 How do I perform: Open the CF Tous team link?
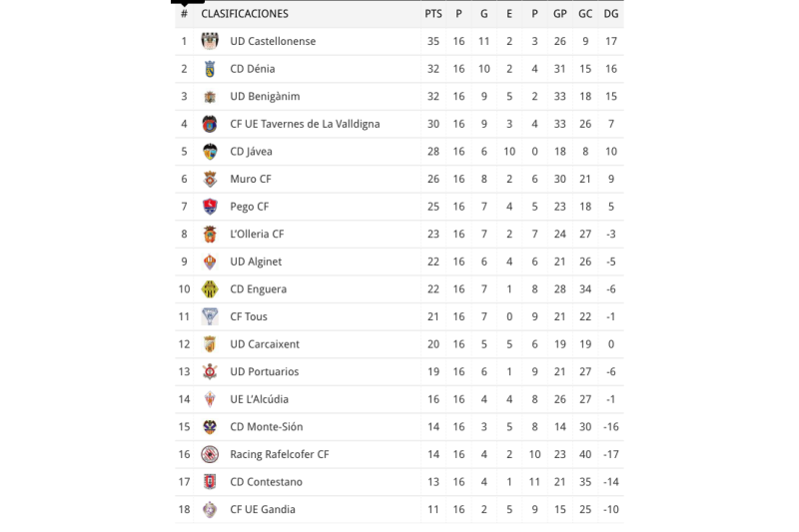[249, 316]
